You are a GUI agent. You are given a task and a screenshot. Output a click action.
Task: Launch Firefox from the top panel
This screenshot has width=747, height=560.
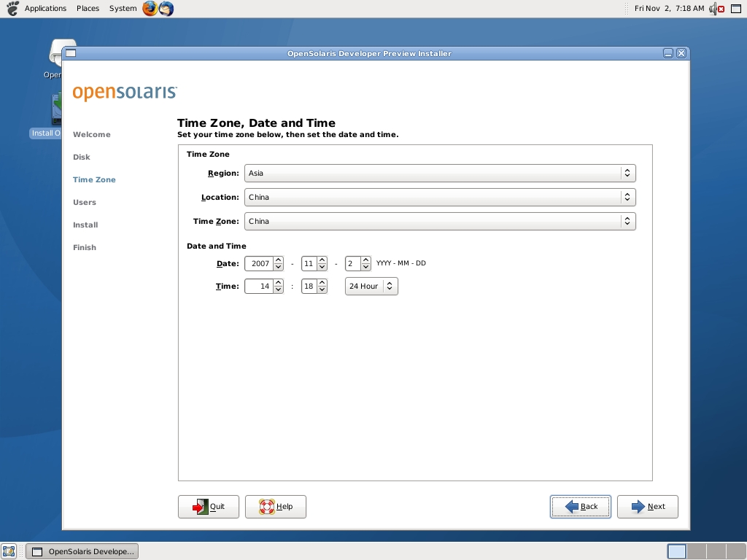coord(150,9)
